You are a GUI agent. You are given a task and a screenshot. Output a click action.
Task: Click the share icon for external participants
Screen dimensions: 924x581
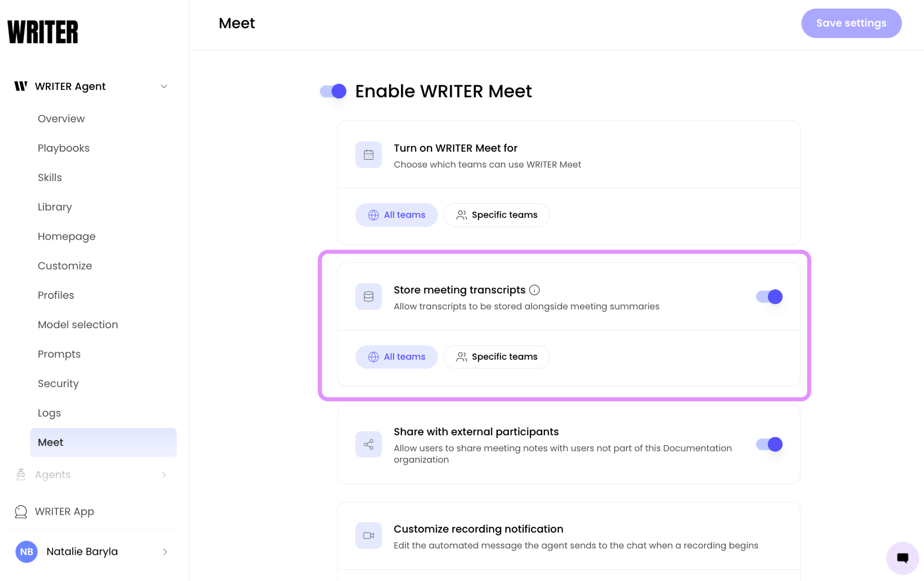[369, 445]
